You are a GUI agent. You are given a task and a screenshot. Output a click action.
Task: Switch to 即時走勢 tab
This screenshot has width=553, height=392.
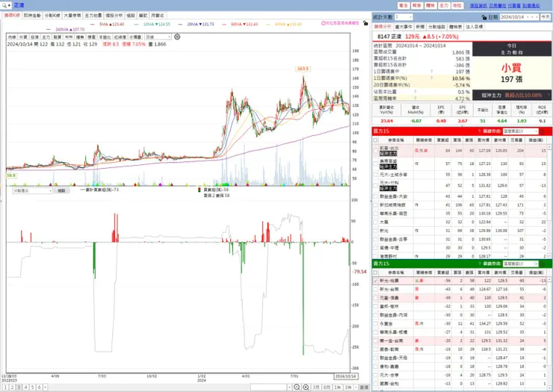pyautogui.click(x=32, y=16)
